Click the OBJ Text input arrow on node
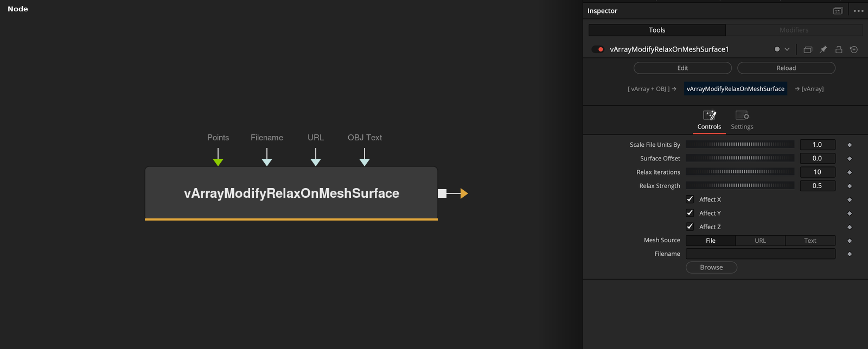The height and width of the screenshot is (349, 868). [x=365, y=161]
